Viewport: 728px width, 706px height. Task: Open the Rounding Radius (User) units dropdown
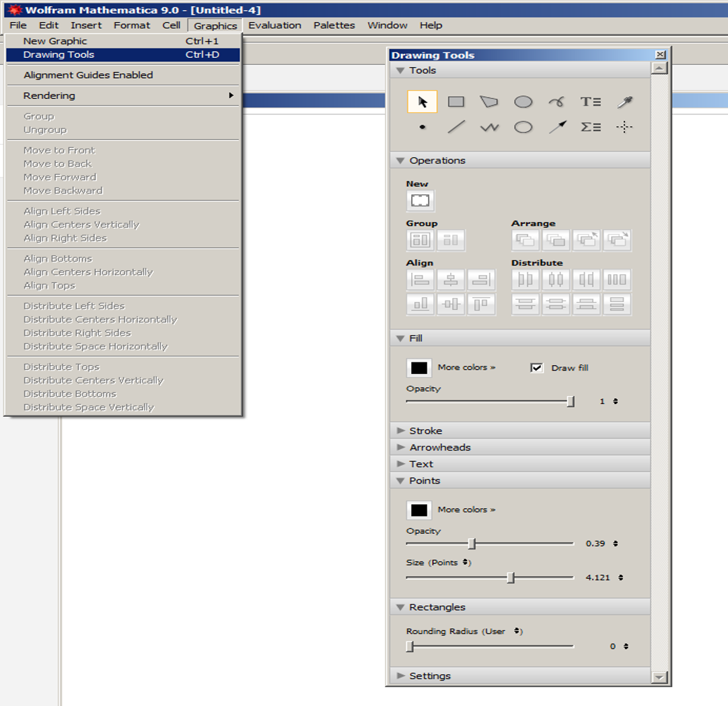pyautogui.click(x=517, y=631)
